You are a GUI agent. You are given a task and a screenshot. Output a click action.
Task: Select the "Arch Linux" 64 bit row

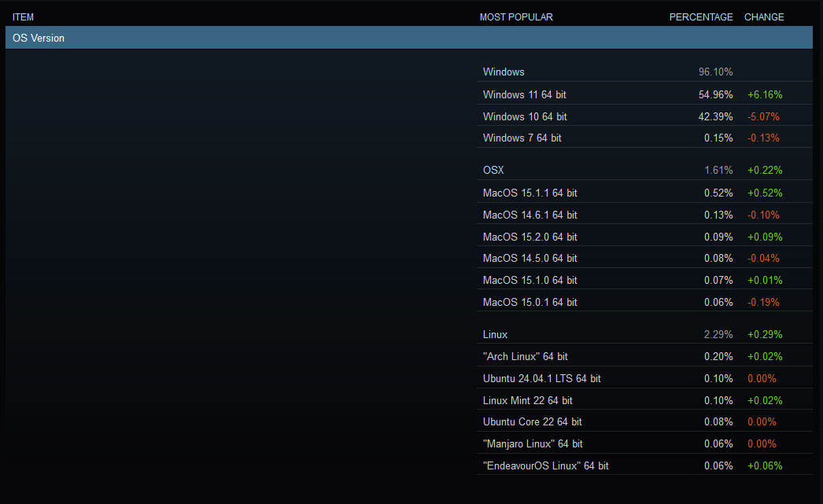[x=644, y=357]
